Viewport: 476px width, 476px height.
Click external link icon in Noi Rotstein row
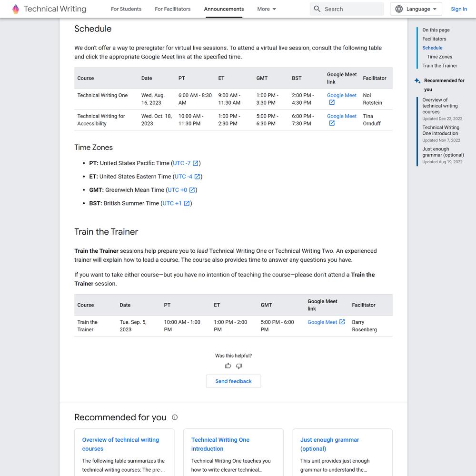click(332, 103)
